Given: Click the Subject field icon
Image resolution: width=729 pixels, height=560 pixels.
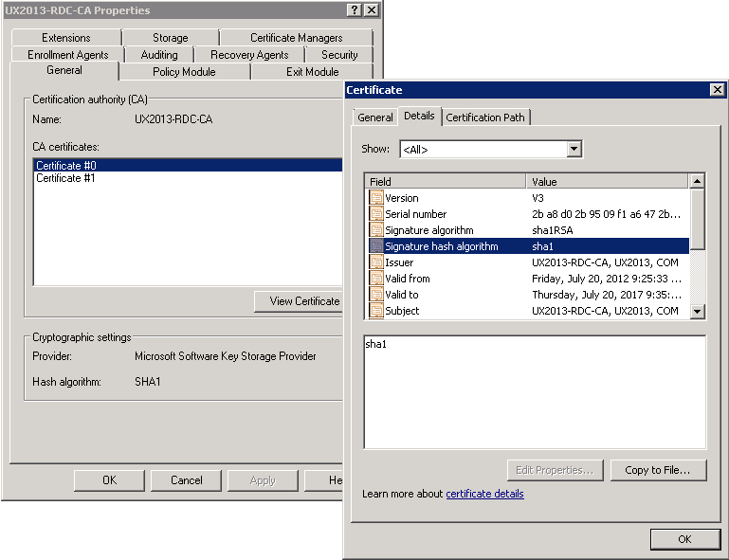Looking at the screenshot, I should [376, 311].
